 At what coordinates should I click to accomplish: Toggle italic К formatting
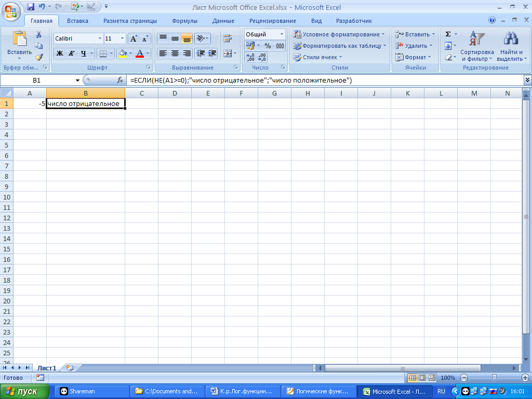click(71, 54)
